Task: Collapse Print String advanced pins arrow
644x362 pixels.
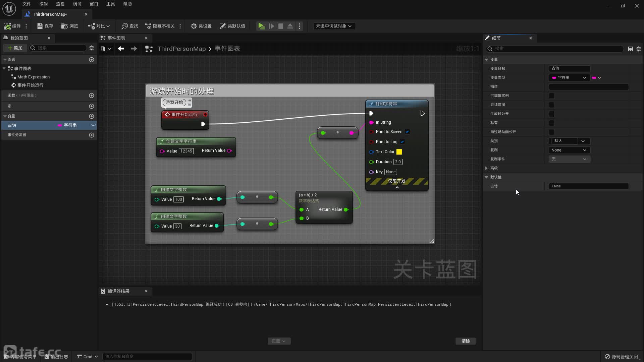Action: point(397,188)
